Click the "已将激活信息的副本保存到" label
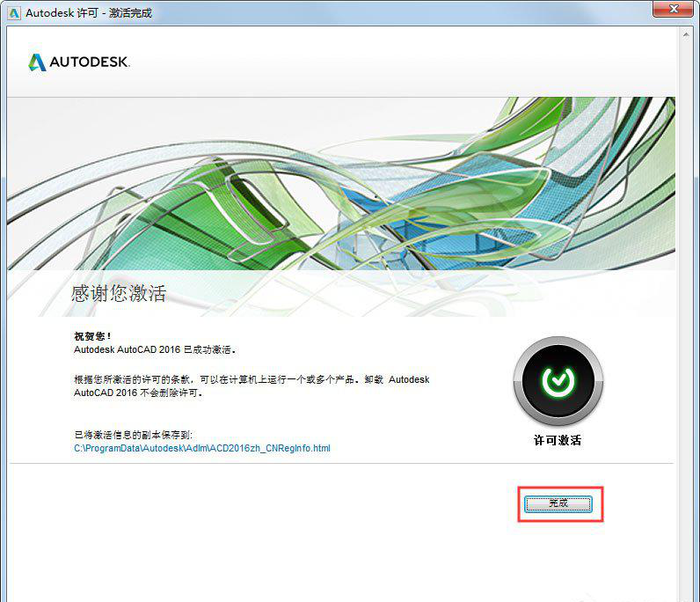700x602 pixels. (133, 435)
